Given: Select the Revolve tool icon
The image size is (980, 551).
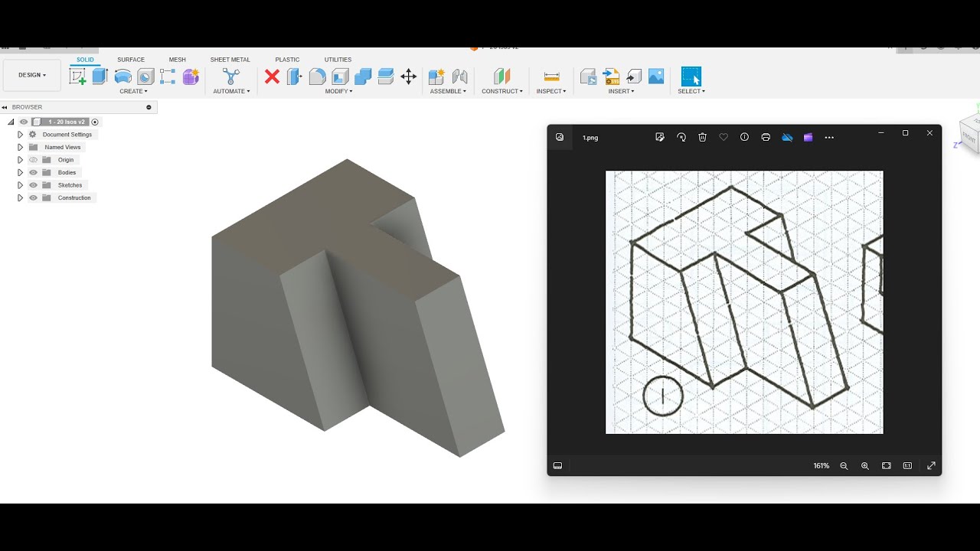Looking at the screenshot, I should pyautogui.click(x=122, y=76).
